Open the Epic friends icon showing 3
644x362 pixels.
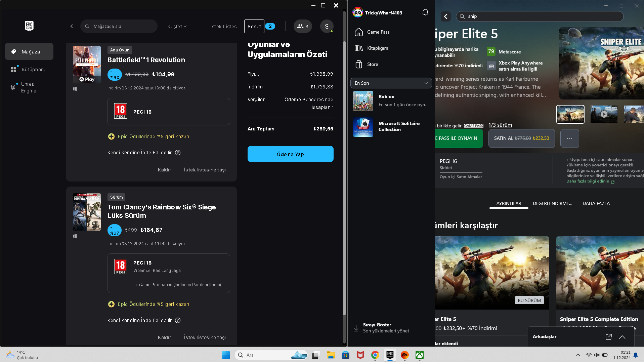pos(303,26)
